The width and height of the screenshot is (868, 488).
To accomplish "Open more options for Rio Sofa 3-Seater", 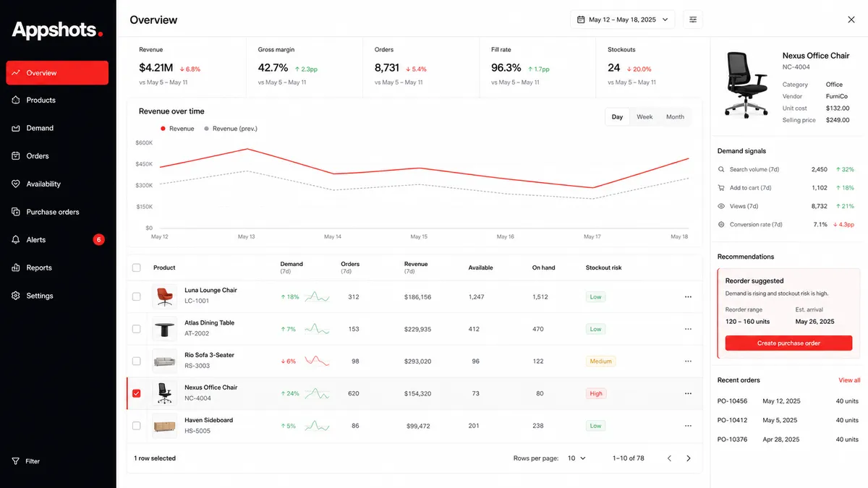I will [688, 361].
